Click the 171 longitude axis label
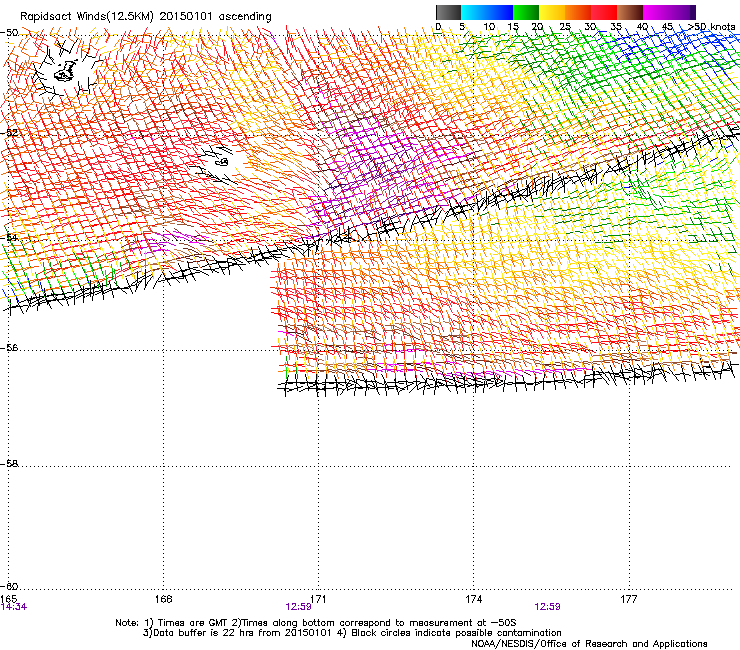This screenshot has width=740, height=650. point(318,599)
